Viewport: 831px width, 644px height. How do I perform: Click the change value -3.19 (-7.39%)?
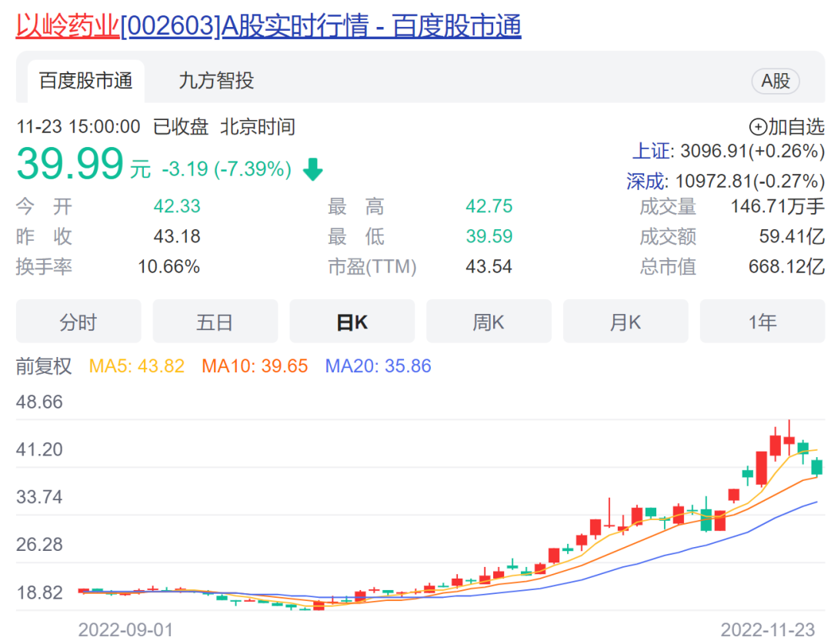coord(226,169)
